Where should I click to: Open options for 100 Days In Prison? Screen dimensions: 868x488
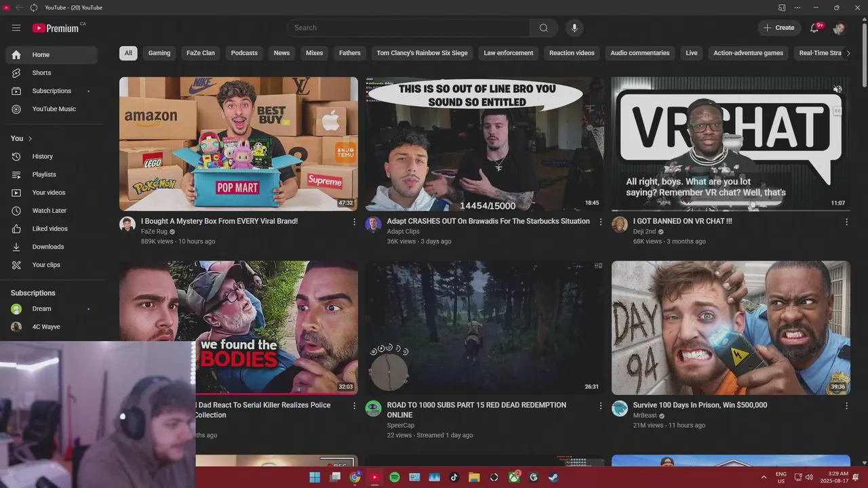pos(846,405)
